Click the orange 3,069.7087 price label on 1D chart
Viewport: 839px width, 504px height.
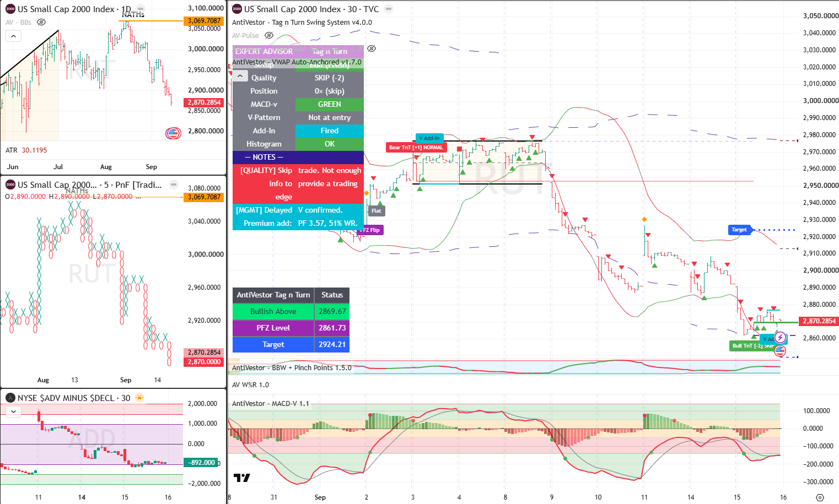[204, 20]
